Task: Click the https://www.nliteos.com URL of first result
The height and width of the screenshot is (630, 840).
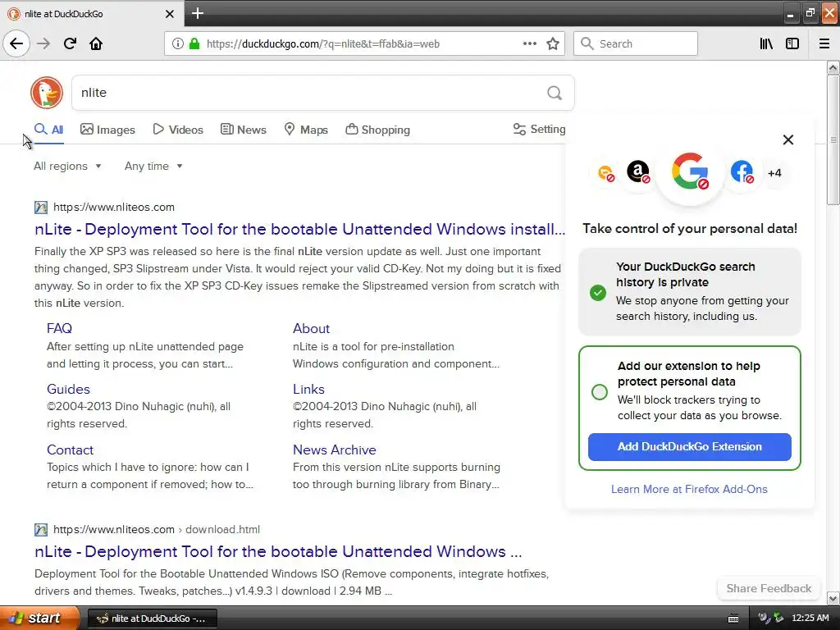Action: click(x=113, y=208)
